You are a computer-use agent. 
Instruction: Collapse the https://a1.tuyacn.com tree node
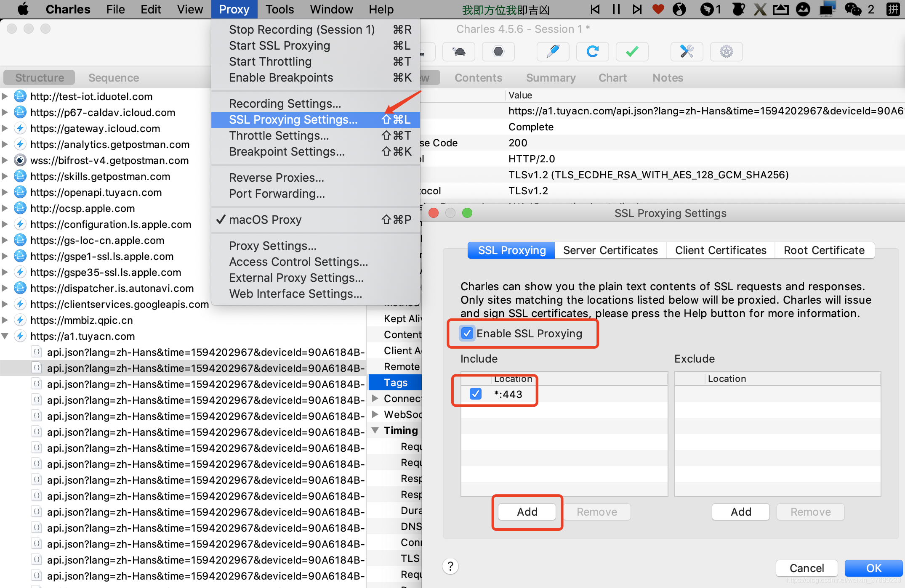[5, 336]
